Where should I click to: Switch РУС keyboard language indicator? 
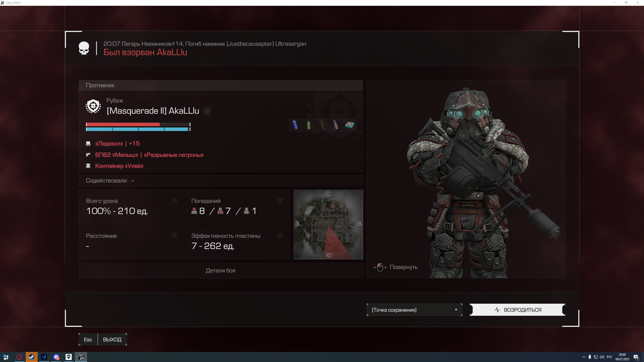pos(610,357)
